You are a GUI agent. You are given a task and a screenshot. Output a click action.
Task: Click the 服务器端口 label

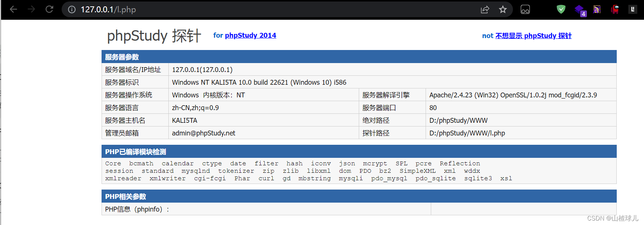[379, 108]
